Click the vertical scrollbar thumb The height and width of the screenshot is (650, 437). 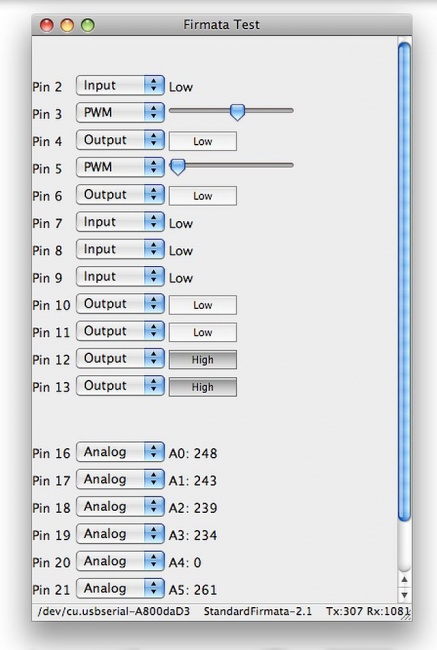tap(404, 281)
